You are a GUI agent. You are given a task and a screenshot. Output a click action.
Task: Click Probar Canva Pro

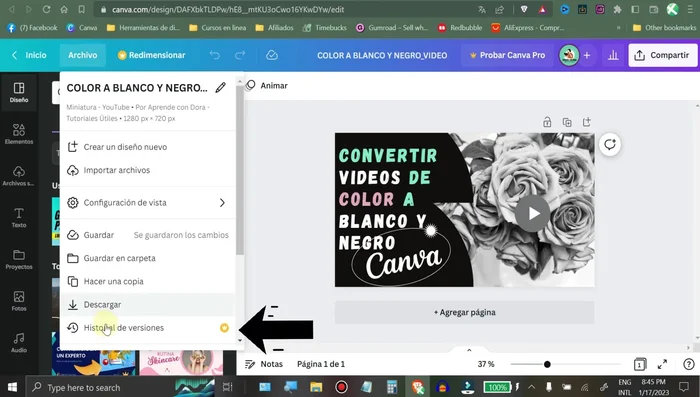[507, 55]
